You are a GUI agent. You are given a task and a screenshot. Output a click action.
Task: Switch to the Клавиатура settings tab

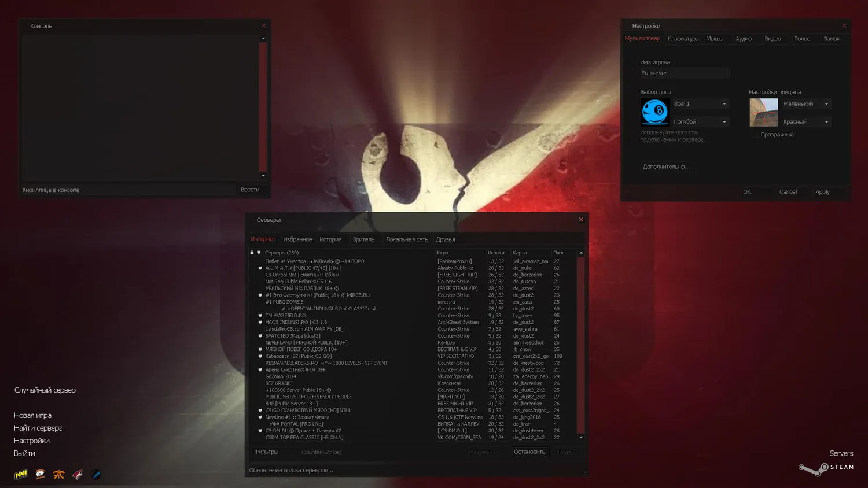tap(683, 39)
